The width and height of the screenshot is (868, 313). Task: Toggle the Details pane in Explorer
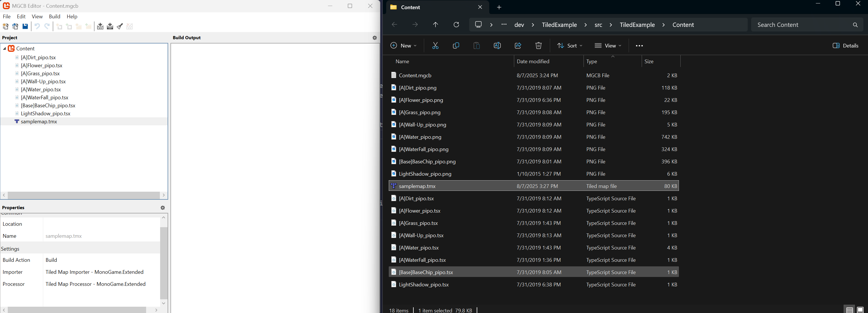click(845, 45)
